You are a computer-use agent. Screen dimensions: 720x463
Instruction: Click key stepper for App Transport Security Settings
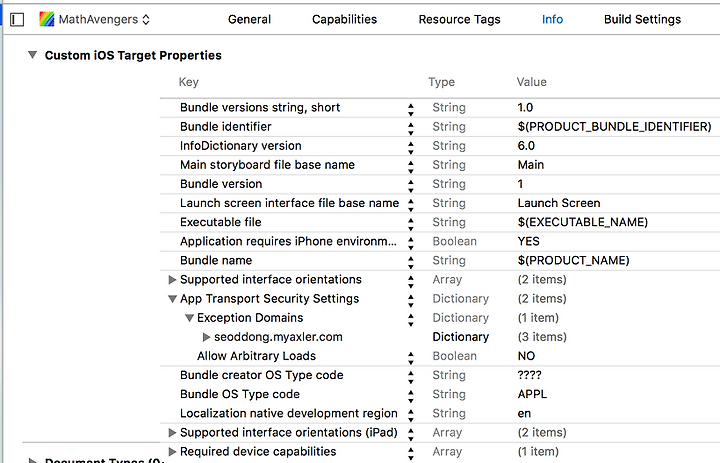click(411, 301)
